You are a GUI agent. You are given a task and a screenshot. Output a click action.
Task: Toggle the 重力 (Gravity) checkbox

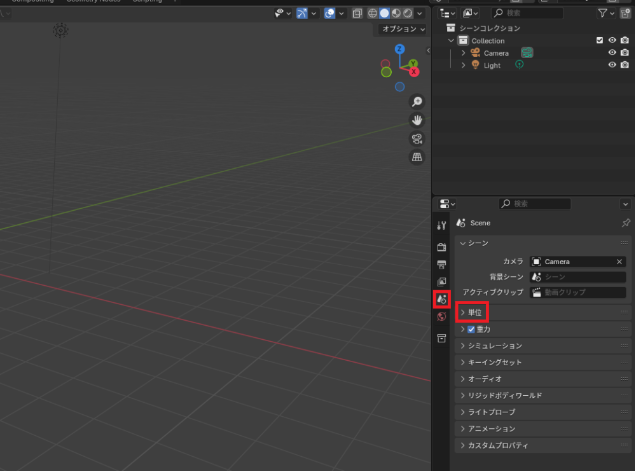(472, 329)
